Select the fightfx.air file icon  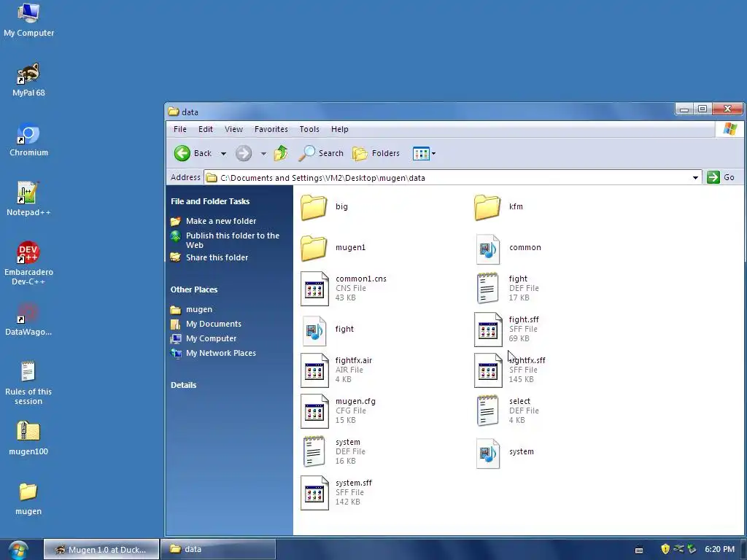314,370
